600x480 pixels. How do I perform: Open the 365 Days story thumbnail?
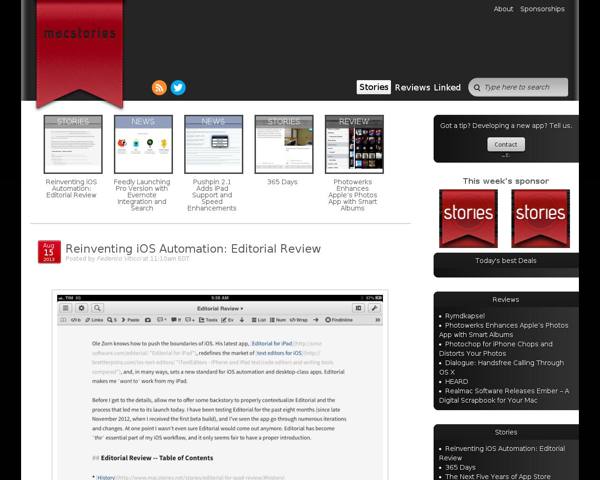click(x=283, y=144)
